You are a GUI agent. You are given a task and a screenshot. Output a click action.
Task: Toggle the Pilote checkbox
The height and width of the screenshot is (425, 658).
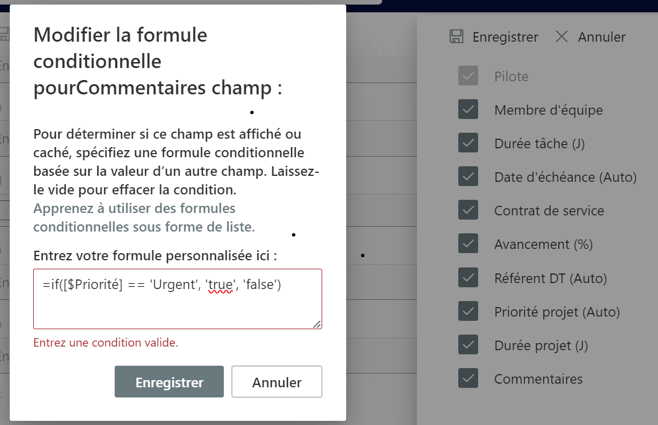click(x=468, y=76)
